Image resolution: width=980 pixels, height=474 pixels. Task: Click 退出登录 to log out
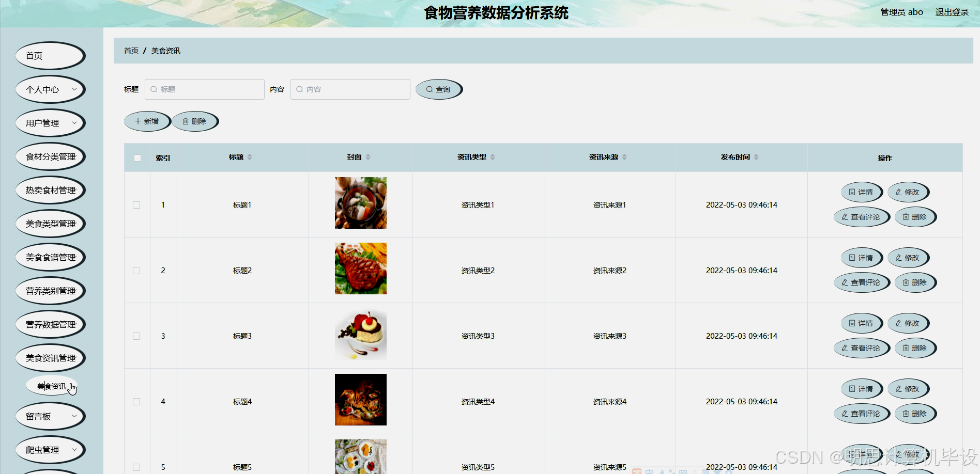[x=952, y=12]
